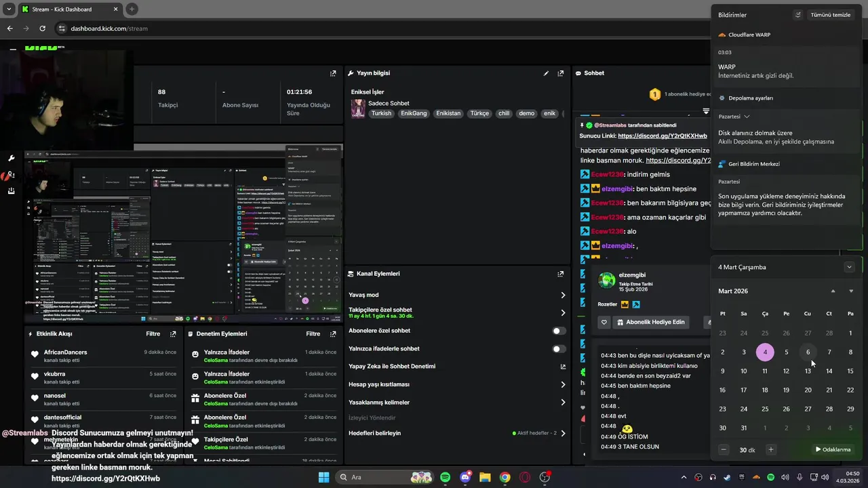This screenshot has height=488, width=868.
Task: Select the demo stream tag
Action: [x=527, y=113]
